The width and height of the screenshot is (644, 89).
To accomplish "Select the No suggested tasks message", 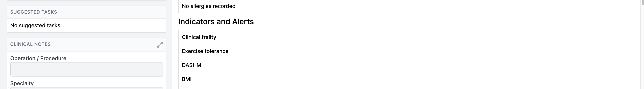I will [x=35, y=25].
